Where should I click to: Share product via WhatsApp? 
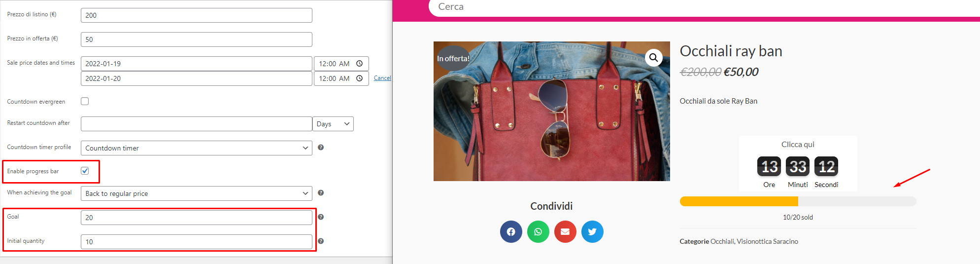click(538, 231)
